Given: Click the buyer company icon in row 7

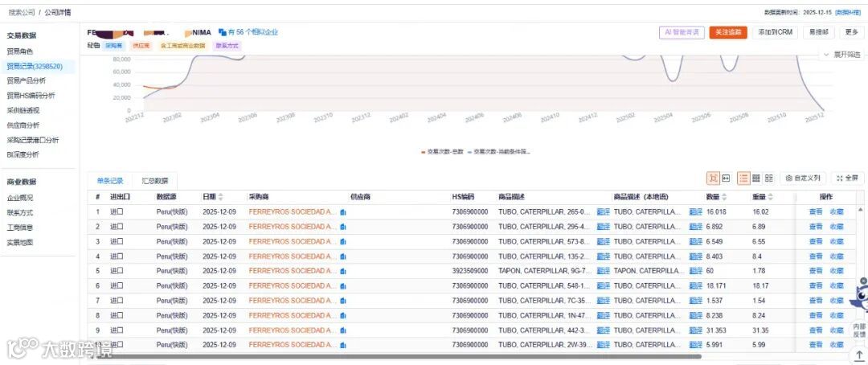Looking at the screenshot, I should click(342, 301).
